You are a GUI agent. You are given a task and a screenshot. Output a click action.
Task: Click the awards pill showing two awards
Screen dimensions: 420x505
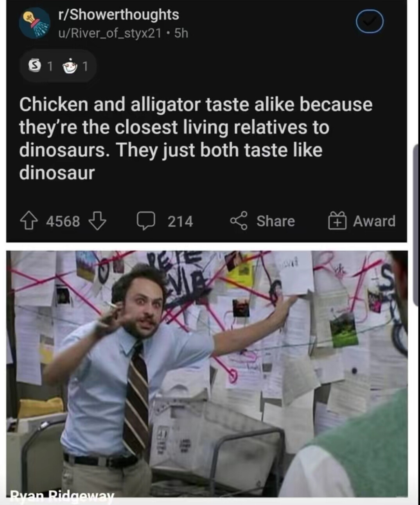(58, 66)
